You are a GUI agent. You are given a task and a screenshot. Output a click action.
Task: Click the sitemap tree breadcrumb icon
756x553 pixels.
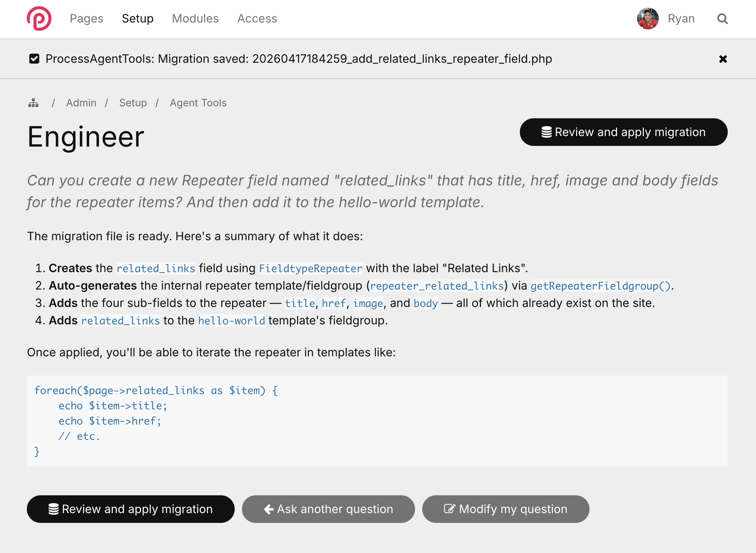click(x=33, y=103)
